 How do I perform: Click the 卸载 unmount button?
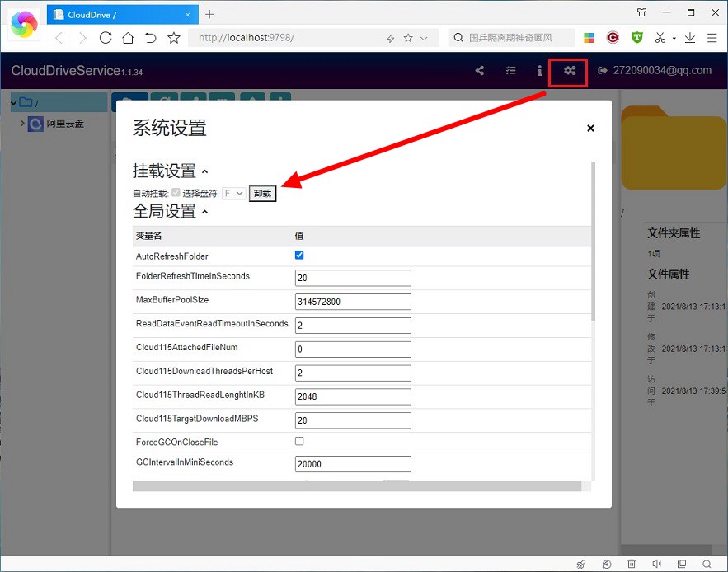[x=262, y=193]
